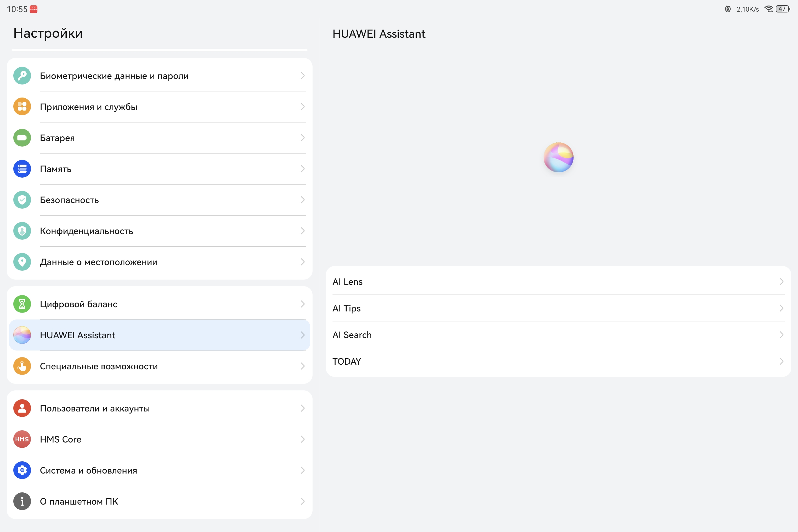Click the Безопасность shield icon
The height and width of the screenshot is (532, 798).
coord(22,200)
